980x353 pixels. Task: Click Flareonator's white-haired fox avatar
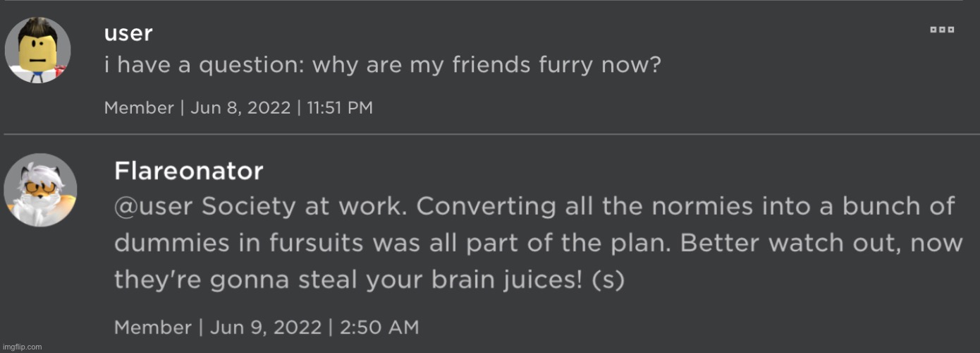pyautogui.click(x=40, y=190)
